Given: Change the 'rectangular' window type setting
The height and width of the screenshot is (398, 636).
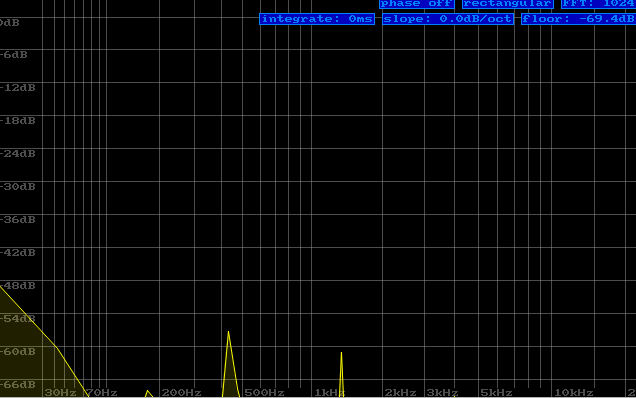Looking at the screenshot, I should pos(508,4).
